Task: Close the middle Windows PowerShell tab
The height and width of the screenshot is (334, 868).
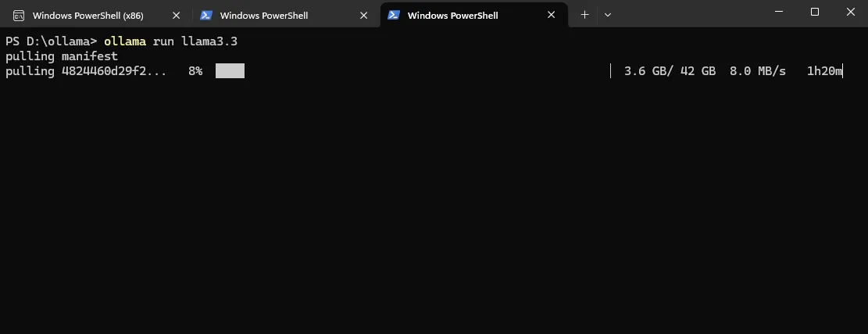Action: click(x=364, y=16)
